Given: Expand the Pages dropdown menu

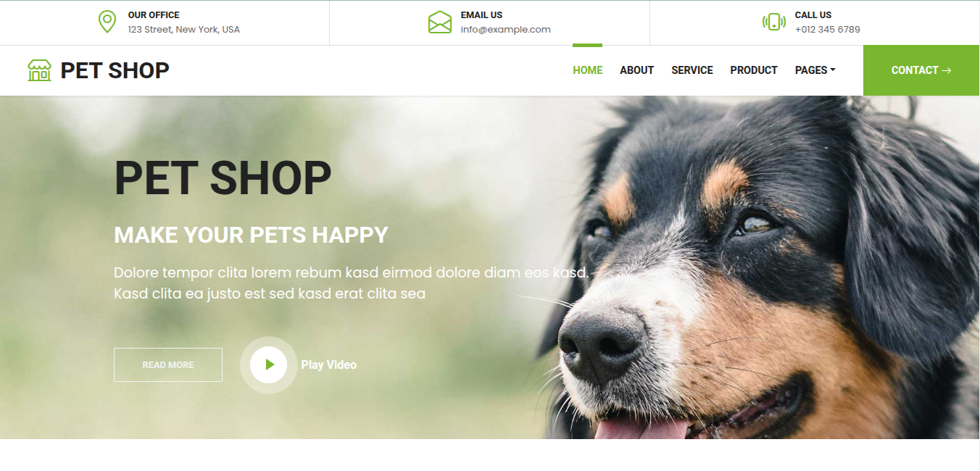Looking at the screenshot, I should point(815,70).
